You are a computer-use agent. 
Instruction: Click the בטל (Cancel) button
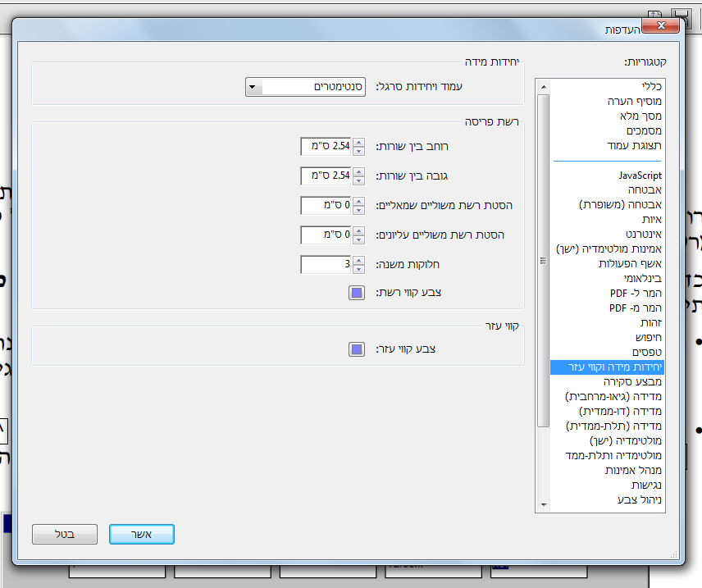pos(65,534)
